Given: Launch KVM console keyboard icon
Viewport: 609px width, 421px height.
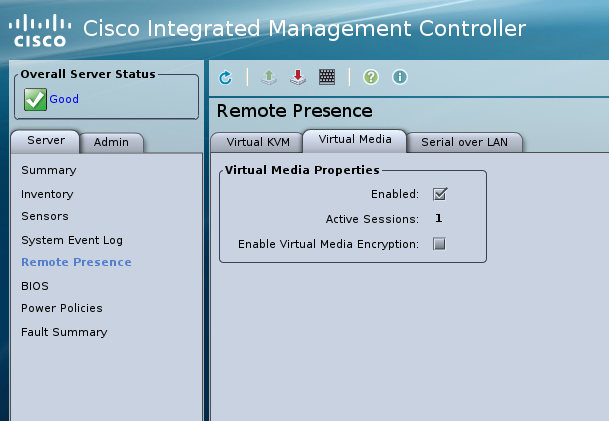Looking at the screenshot, I should pyautogui.click(x=327, y=77).
